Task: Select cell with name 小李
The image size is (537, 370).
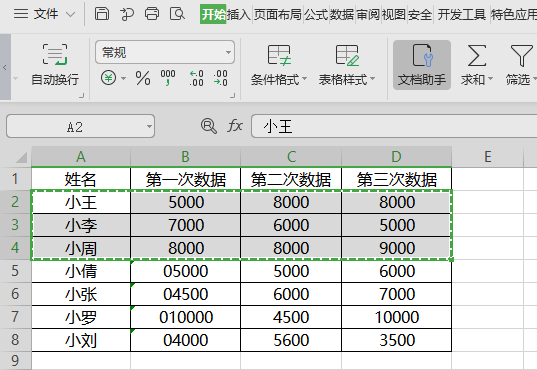Action: point(81,225)
